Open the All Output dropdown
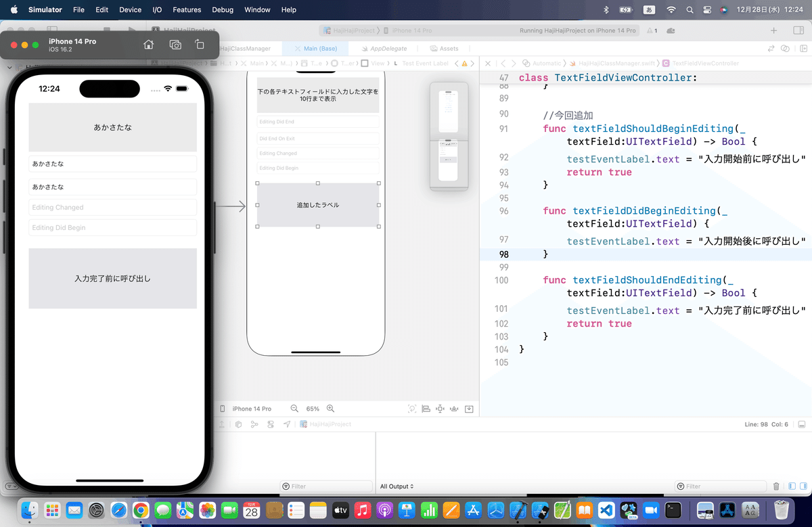 pyautogui.click(x=397, y=486)
